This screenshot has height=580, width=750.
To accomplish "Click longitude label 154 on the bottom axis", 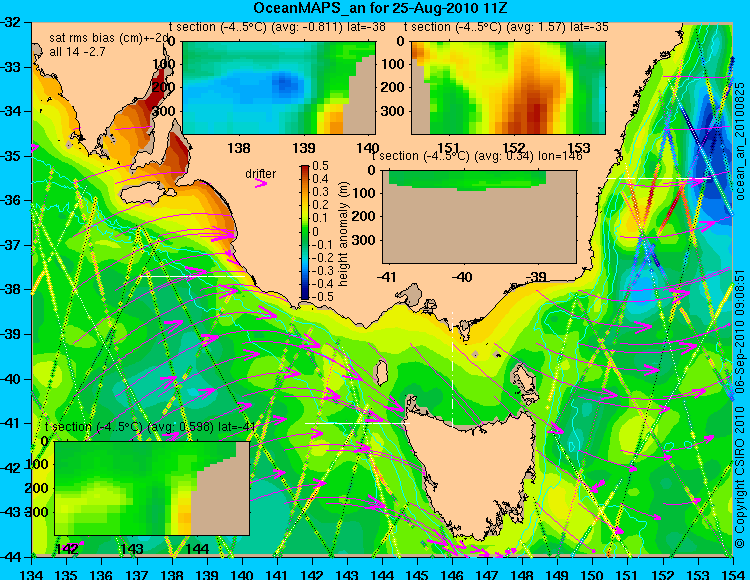I will (732, 573).
